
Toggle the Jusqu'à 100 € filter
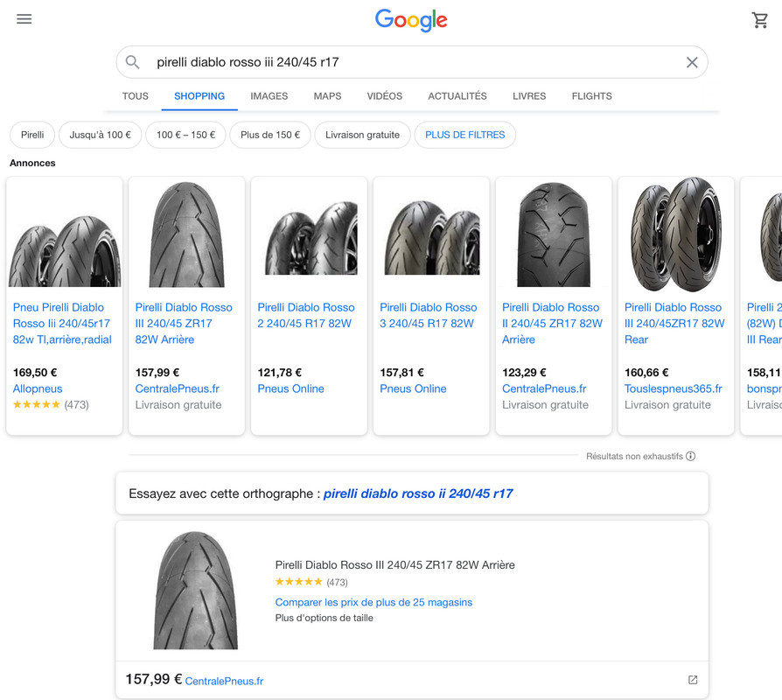[101, 135]
